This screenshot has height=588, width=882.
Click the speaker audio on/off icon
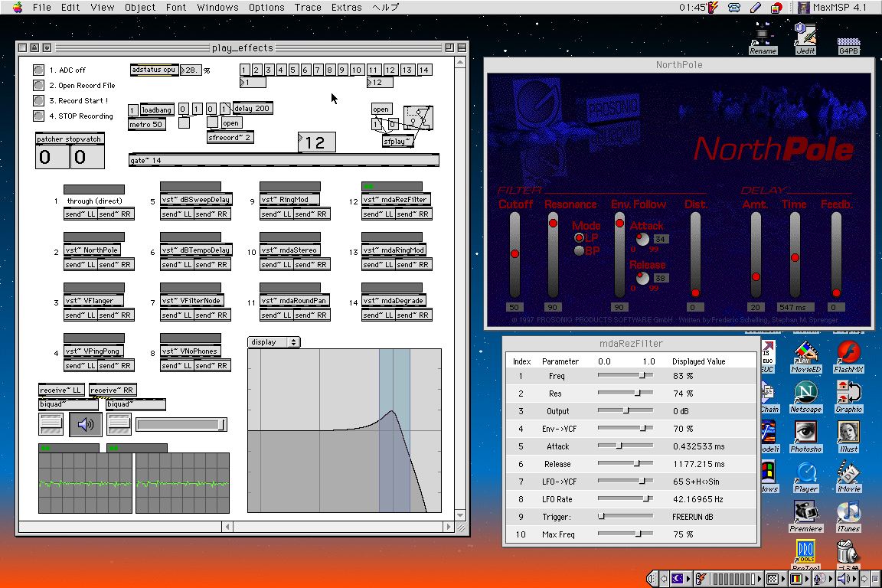pyautogui.click(x=85, y=424)
